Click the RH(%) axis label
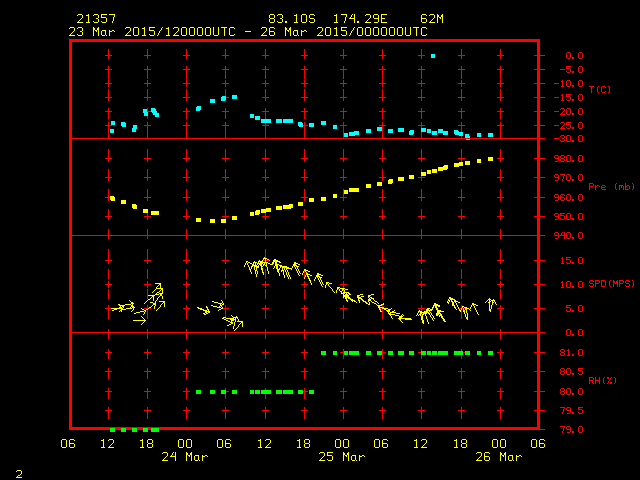 (602, 380)
